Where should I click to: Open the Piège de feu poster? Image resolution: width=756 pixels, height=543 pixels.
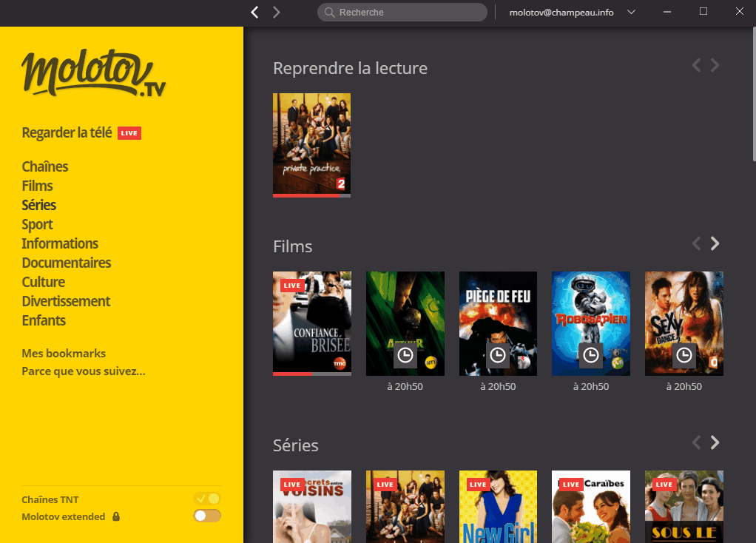[498, 323]
